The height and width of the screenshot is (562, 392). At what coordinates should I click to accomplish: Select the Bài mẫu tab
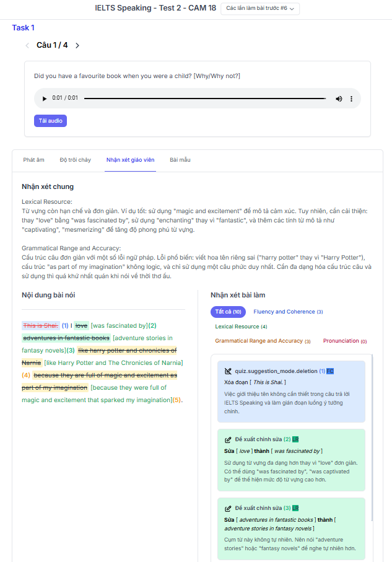[180, 160]
